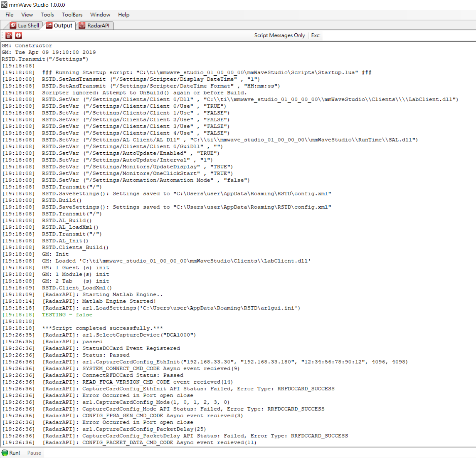Click the 'Client 0/Dll' SetVar line

click(x=230, y=99)
